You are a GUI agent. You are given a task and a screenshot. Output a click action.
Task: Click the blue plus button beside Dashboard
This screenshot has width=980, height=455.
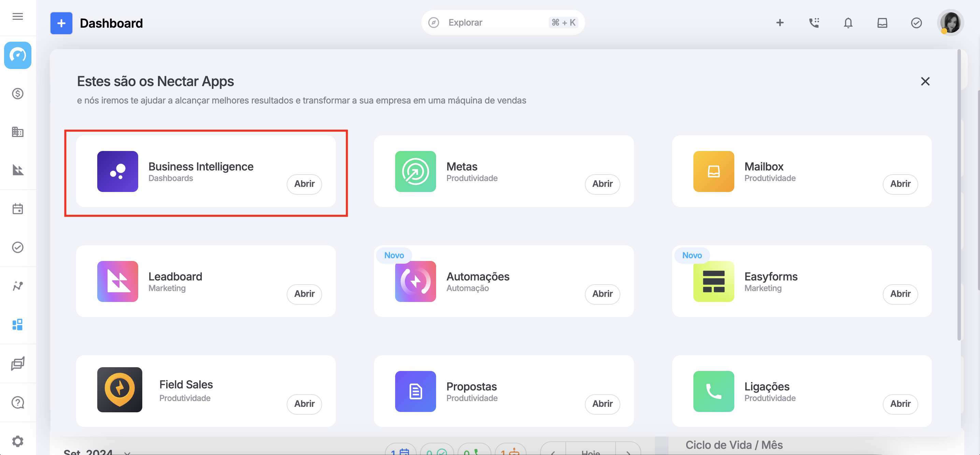coord(61,23)
